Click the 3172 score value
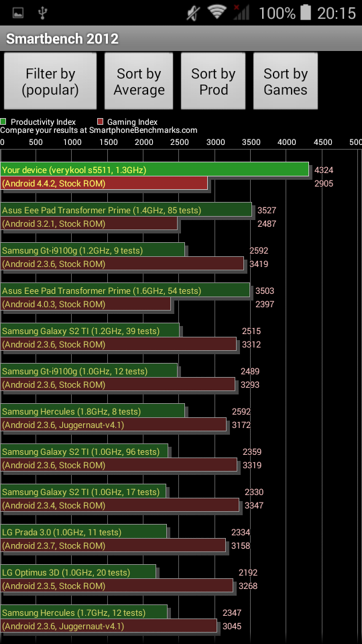 (241, 425)
